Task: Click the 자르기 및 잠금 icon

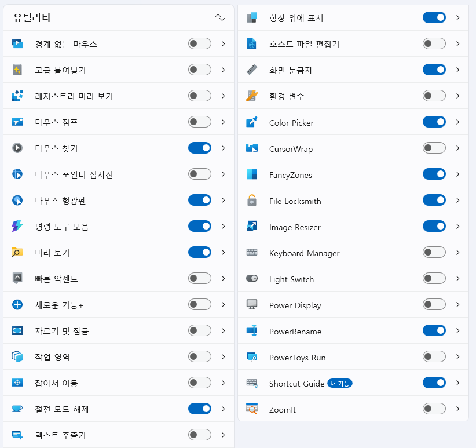Action: 17,331
